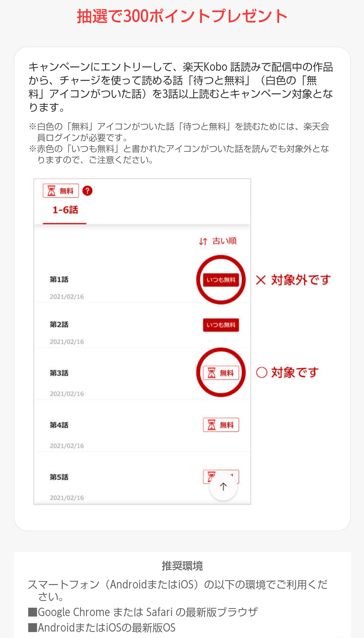This screenshot has height=638, width=364.
Task: Click the ○ mark beside 対象です
Action: click(x=262, y=372)
